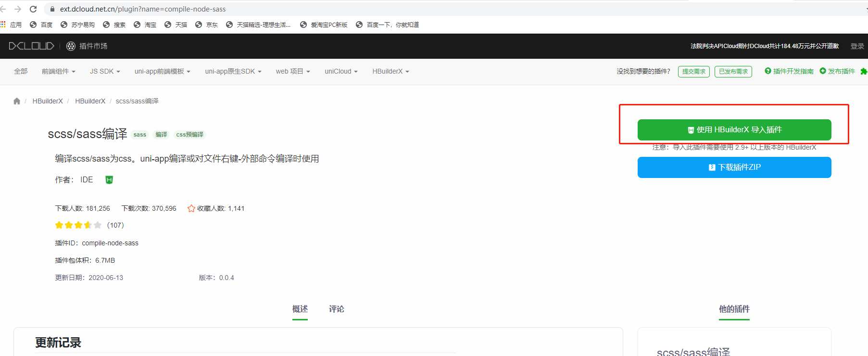Click the breadcrumb home icon
Screen dimensions: 868x356
click(17, 101)
